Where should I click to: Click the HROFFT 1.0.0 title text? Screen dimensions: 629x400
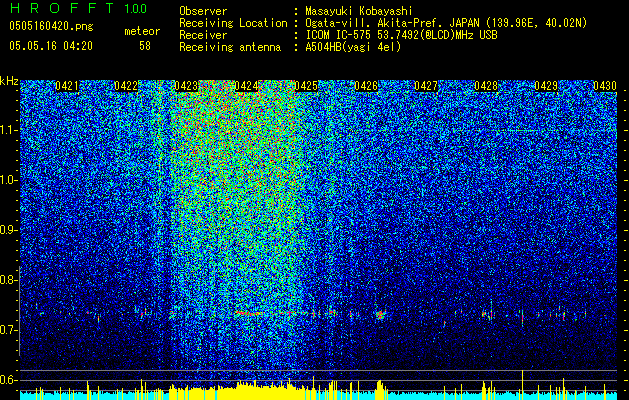coord(79,8)
